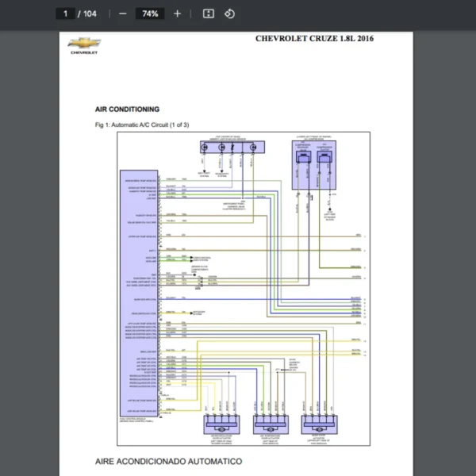Click the AIRE ACONDICIONADO AUTOMATICO heading
Screen dimensions: 476x476
pos(168,461)
